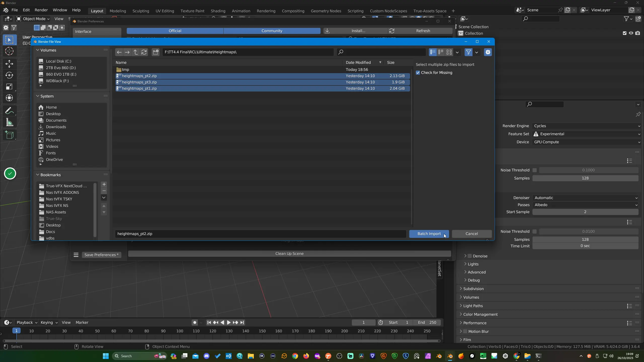
Task: Click the first Samples value slider
Action: (585, 178)
